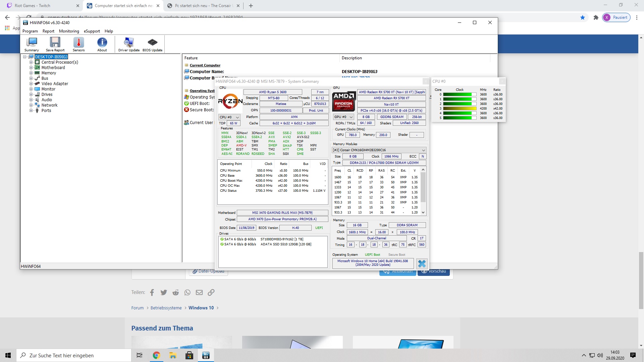Click the Save Report icon
This screenshot has width=644, height=362.
[x=55, y=44]
